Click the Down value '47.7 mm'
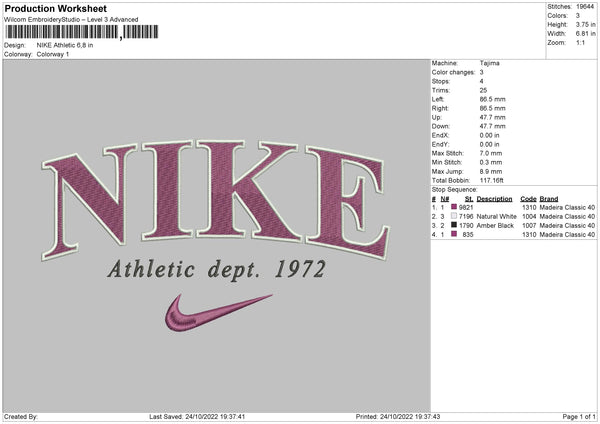Image resolution: width=600 pixels, height=424 pixels. coord(492,126)
